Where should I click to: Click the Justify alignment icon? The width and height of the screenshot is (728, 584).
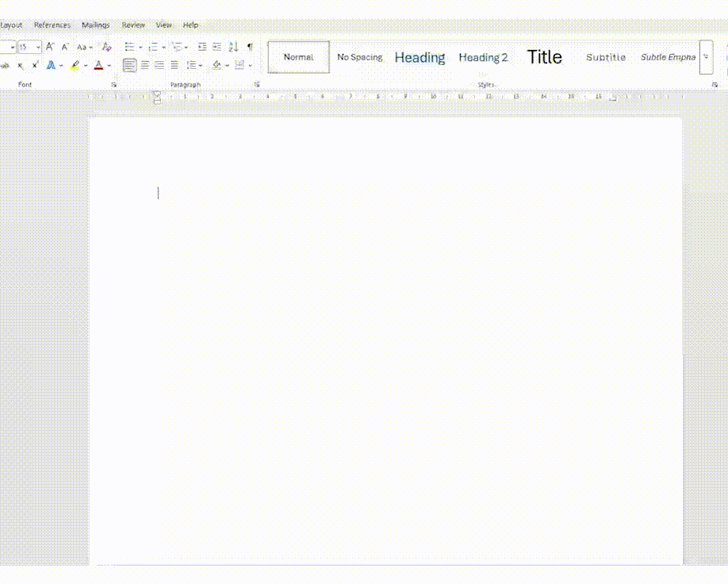174,65
